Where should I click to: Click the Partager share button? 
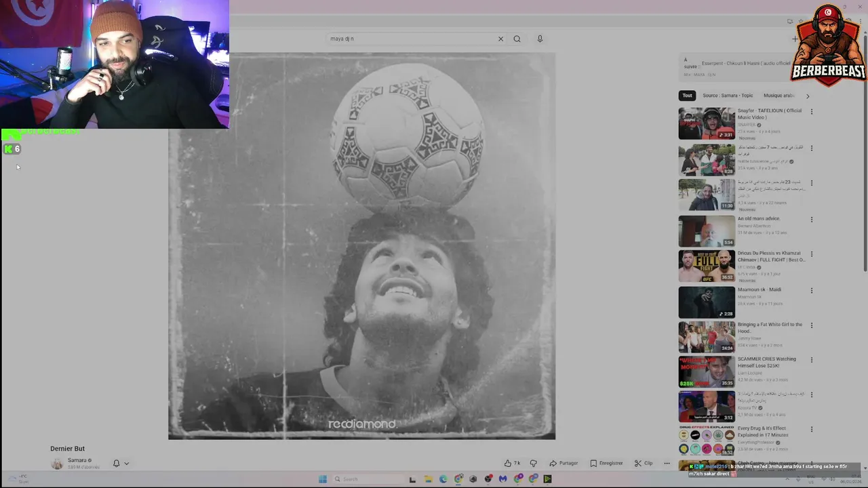[564, 463]
